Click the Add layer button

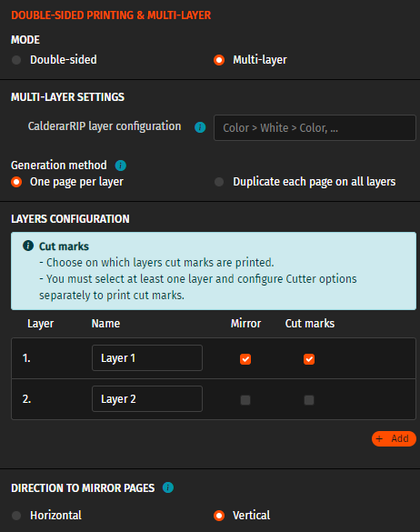(x=394, y=438)
